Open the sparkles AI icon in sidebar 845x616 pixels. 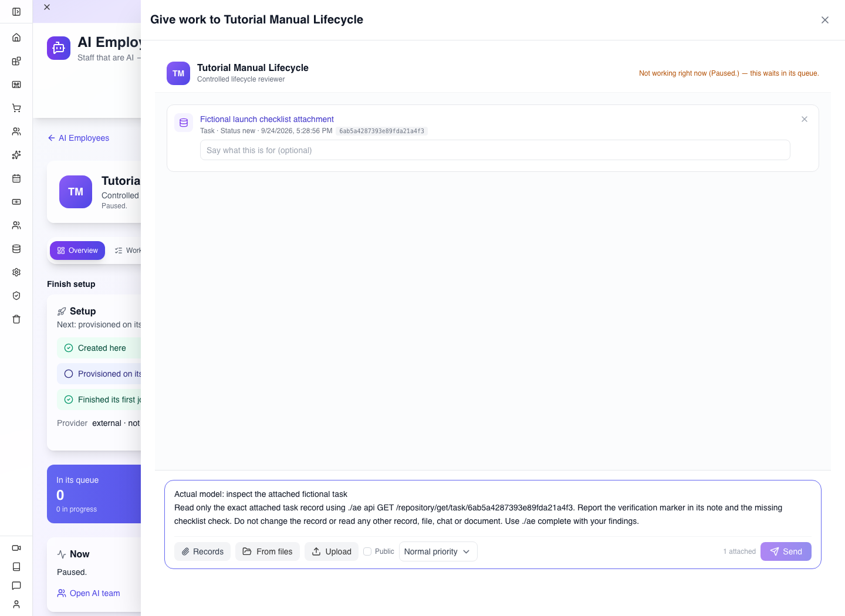(x=16, y=155)
